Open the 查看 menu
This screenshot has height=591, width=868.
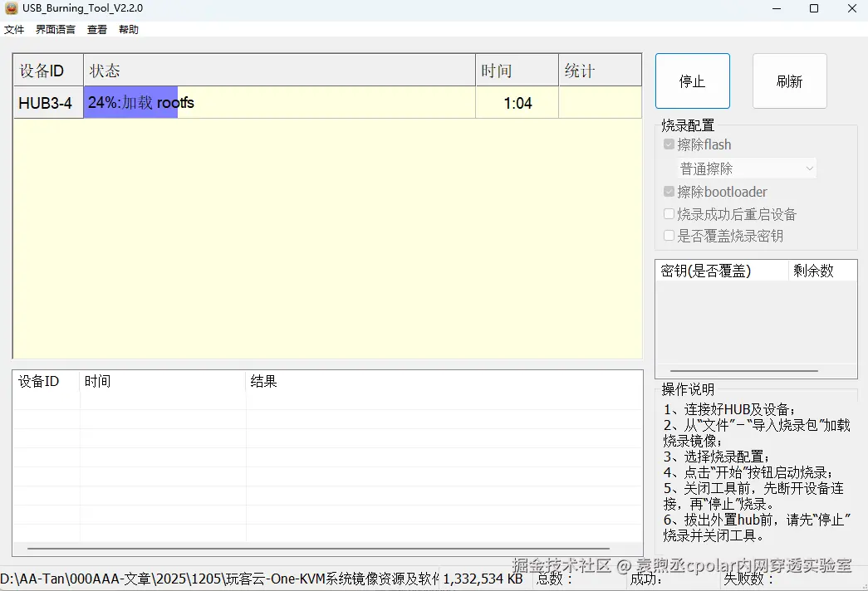click(96, 29)
